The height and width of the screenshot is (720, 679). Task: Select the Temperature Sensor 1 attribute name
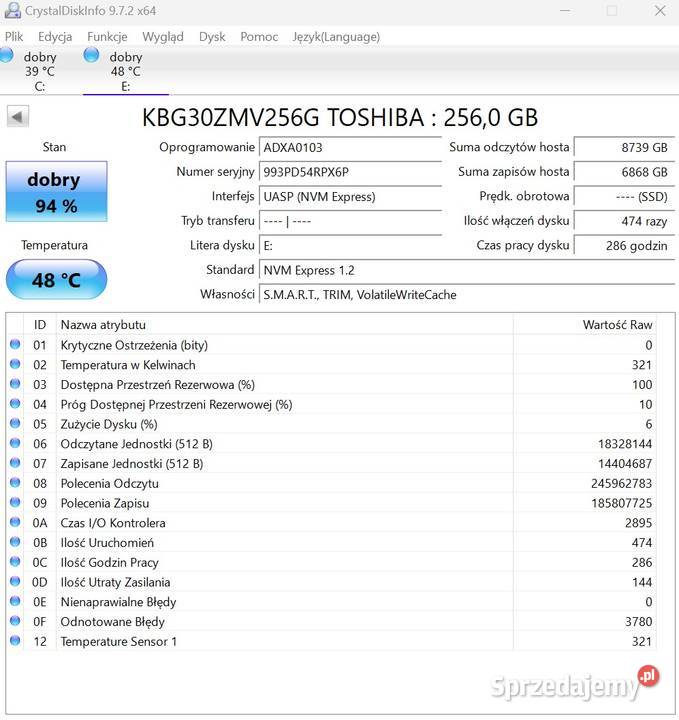pyautogui.click(x=119, y=641)
